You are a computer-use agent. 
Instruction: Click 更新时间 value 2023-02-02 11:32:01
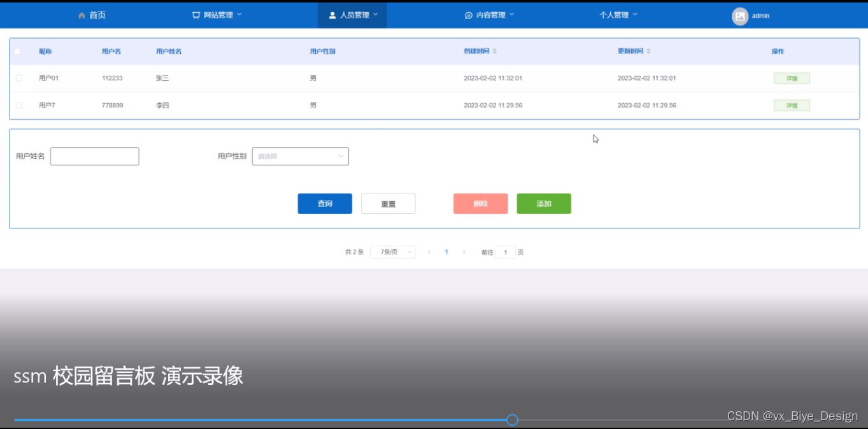click(x=647, y=78)
